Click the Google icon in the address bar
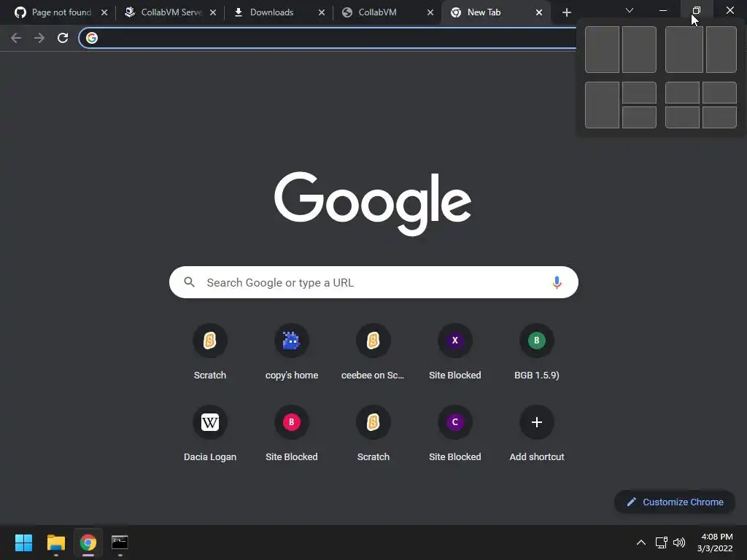 (92, 38)
